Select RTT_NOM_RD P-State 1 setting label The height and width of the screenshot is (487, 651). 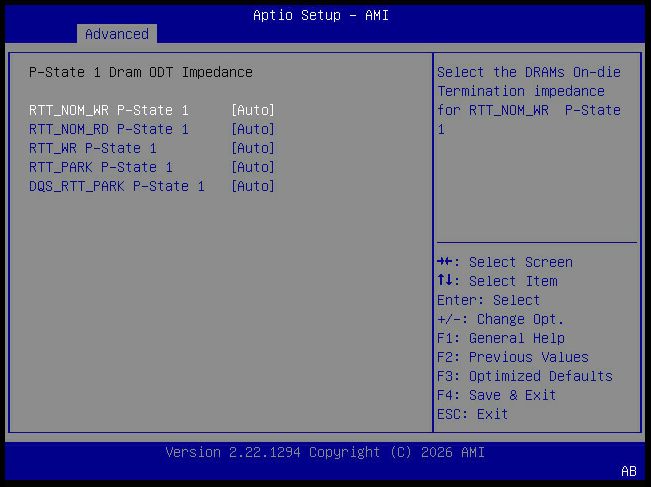click(109, 130)
